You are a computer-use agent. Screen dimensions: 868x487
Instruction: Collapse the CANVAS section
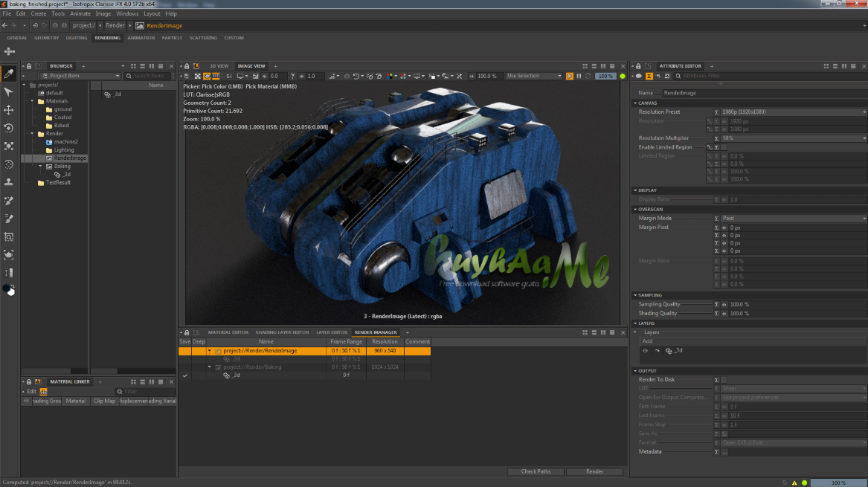pos(635,103)
